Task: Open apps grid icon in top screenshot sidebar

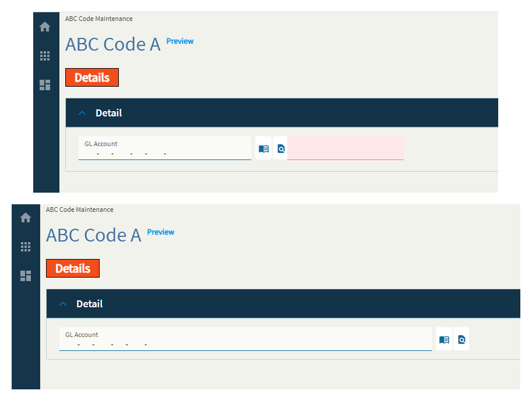Action: pyautogui.click(x=45, y=56)
